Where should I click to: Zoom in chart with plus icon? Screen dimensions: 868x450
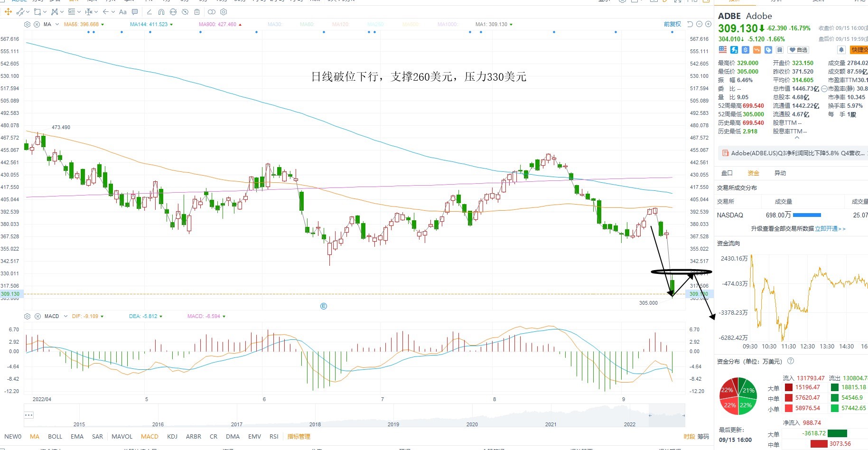point(708,24)
